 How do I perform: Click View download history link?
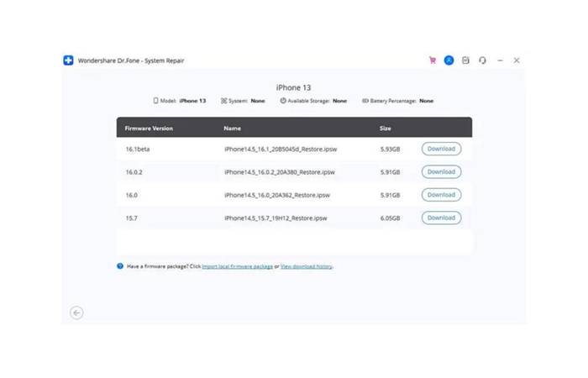[x=307, y=266]
